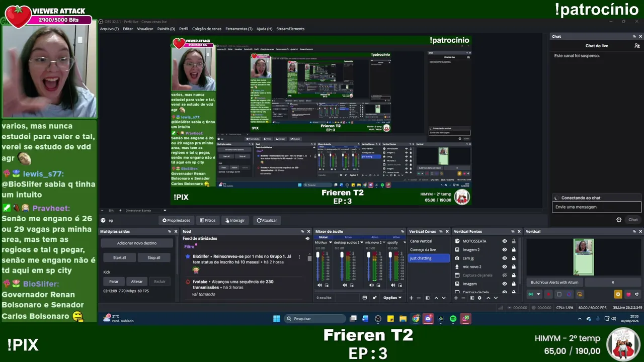Screen dimensions: 644x362
Task: Click Adicionar novo destino
Action: [x=137, y=243]
